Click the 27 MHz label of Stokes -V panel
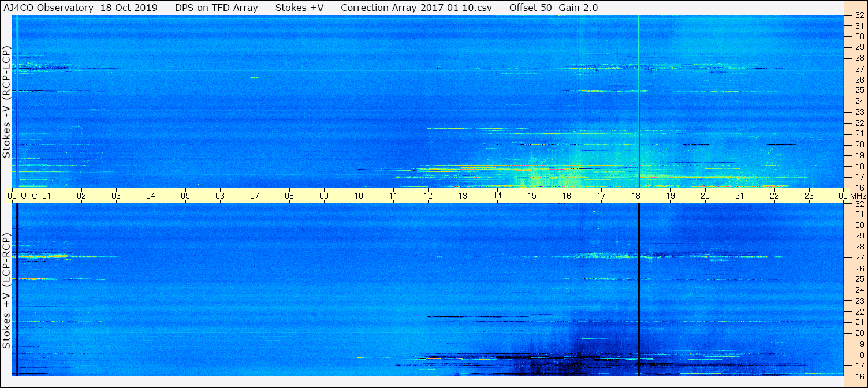The height and width of the screenshot is (388, 868). coord(859,69)
